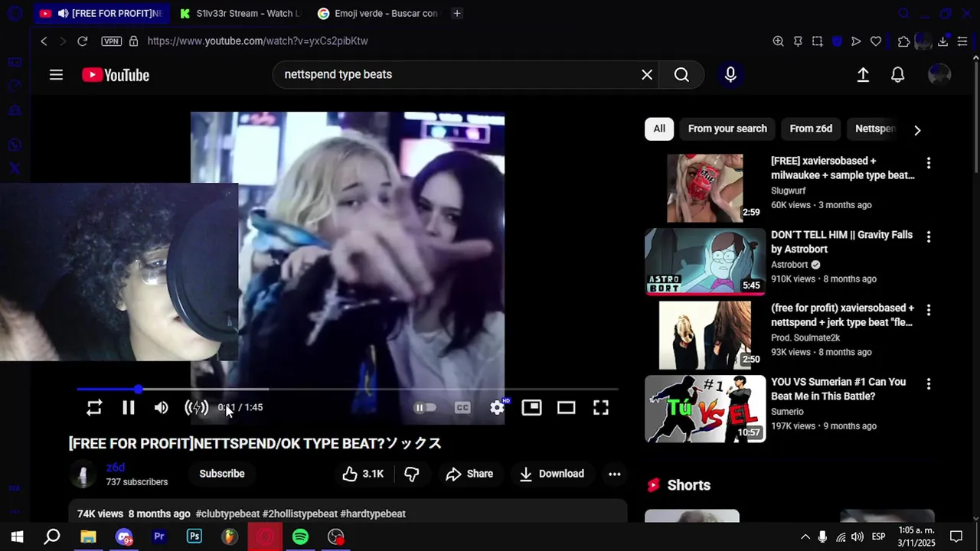Open options for the Gravity Falls video
Image resolution: width=980 pixels, height=551 pixels.
[x=929, y=237]
